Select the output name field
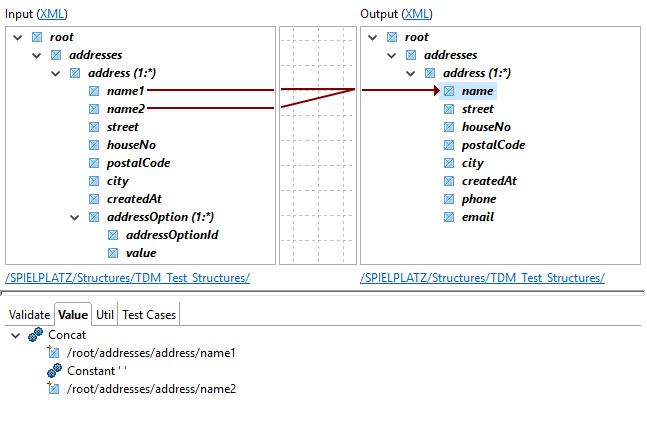The image size is (647, 424). [477, 91]
